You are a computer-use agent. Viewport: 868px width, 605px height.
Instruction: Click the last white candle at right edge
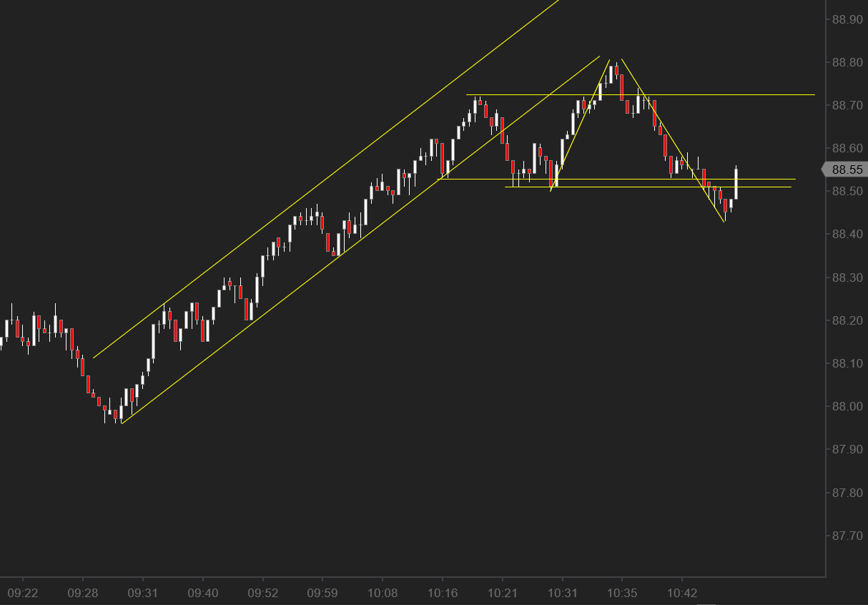pos(736,183)
